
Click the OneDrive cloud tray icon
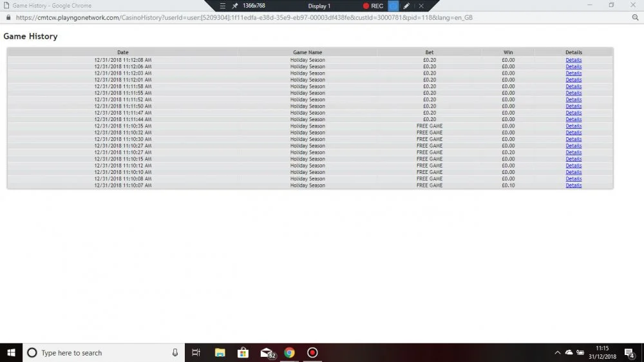[569, 352]
